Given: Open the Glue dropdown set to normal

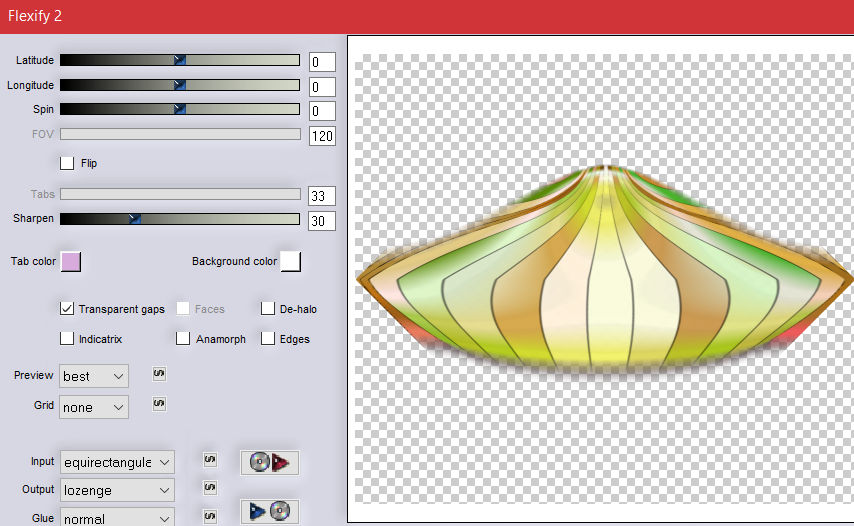Looking at the screenshot, I should click(x=117, y=518).
